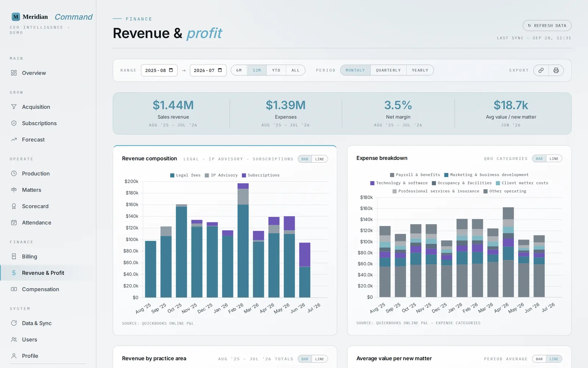Click the Scorecard badge icon
The height and width of the screenshot is (368, 588).
(14, 206)
